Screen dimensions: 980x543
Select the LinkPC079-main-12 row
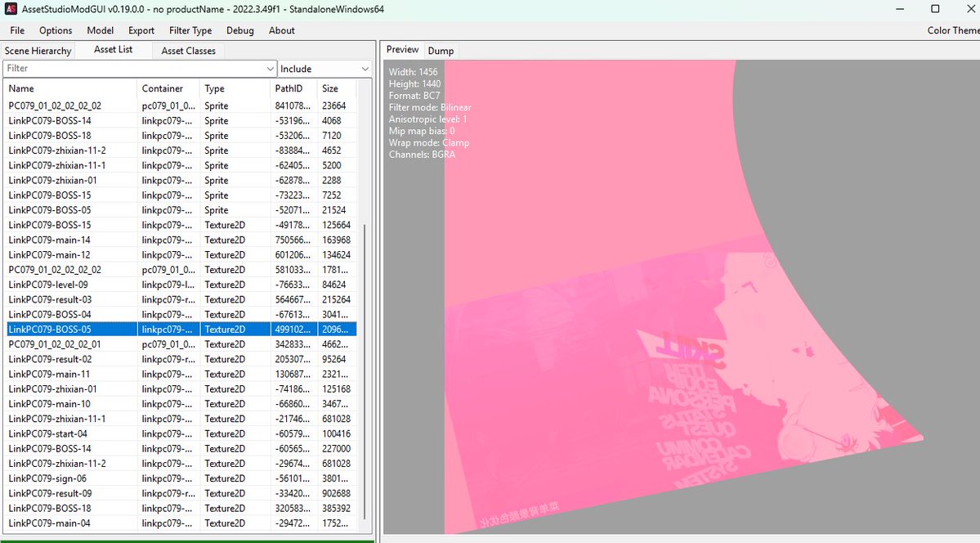(181, 255)
